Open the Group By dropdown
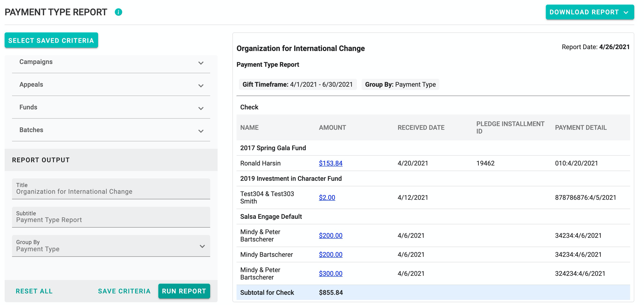This screenshot has height=305, width=644. 111,246
